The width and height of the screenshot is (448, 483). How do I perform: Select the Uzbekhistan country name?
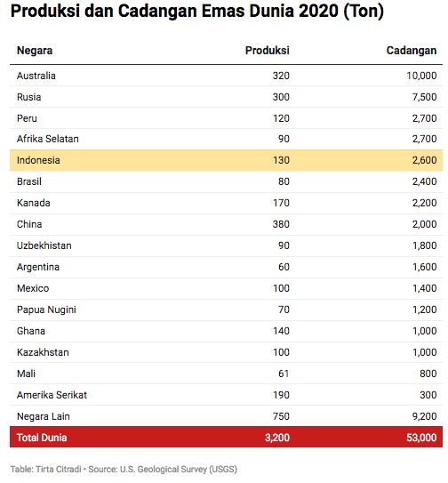(44, 246)
